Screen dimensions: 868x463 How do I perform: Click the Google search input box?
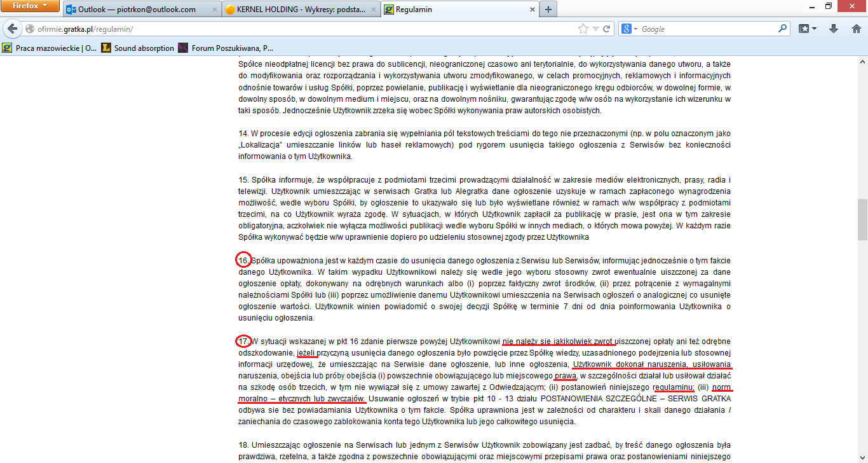click(705, 29)
